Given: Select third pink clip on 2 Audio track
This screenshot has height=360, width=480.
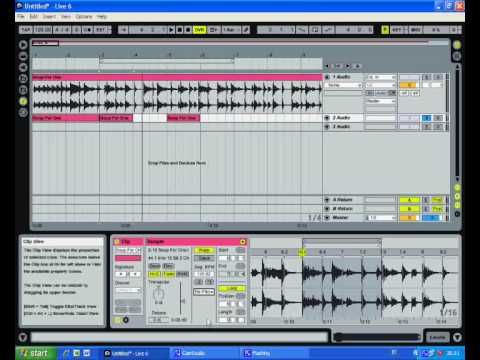Looking at the screenshot, I should [183, 118].
